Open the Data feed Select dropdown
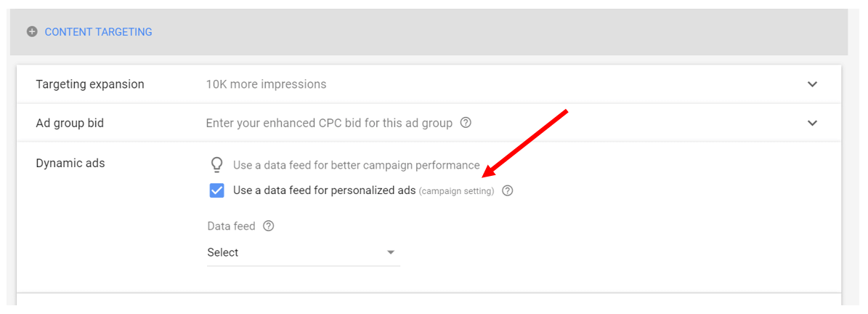Viewport: 868px width, 314px height. coord(304,252)
